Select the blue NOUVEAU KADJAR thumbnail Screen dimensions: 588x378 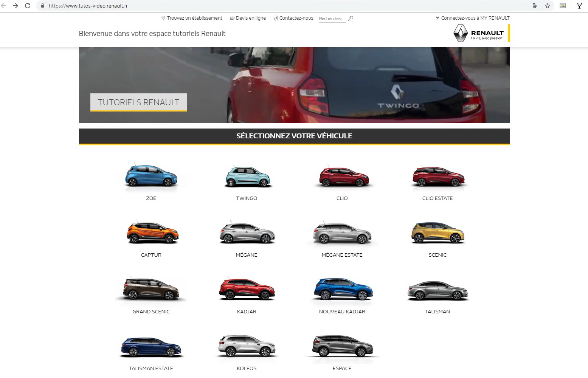(343, 289)
